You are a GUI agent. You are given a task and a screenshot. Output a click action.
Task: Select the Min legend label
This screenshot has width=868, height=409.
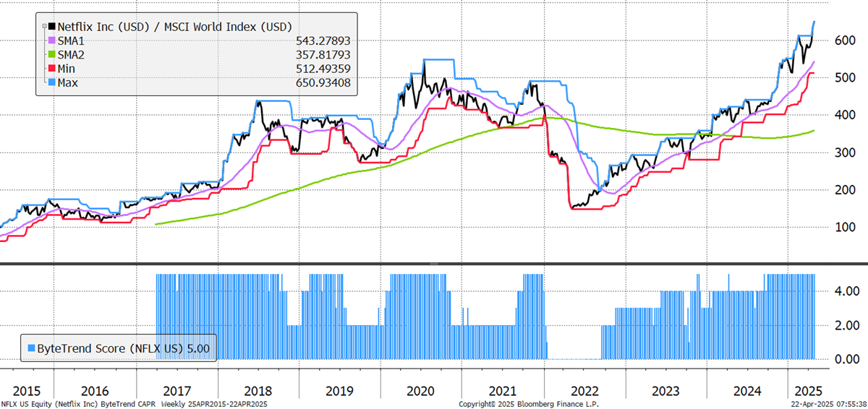coord(67,69)
